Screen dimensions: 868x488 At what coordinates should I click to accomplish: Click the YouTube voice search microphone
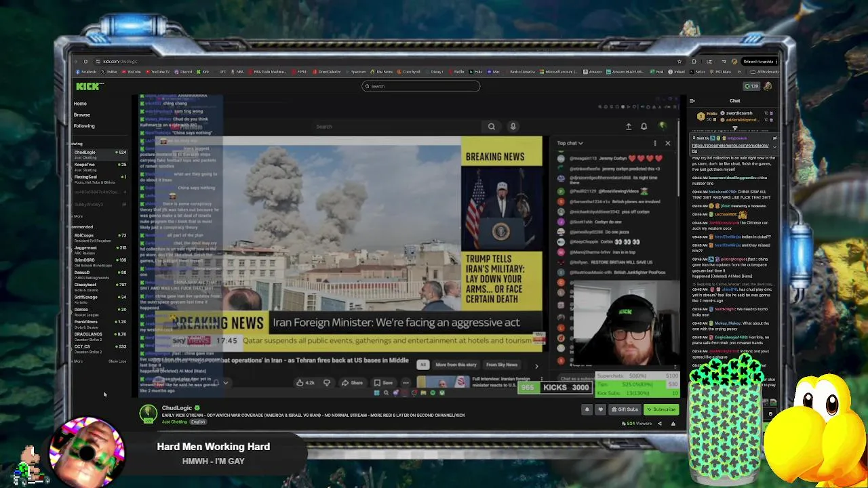(x=513, y=126)
